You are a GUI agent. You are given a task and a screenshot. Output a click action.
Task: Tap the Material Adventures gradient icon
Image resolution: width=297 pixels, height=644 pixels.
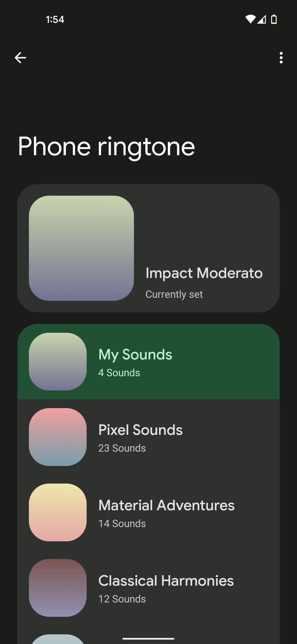58,513
